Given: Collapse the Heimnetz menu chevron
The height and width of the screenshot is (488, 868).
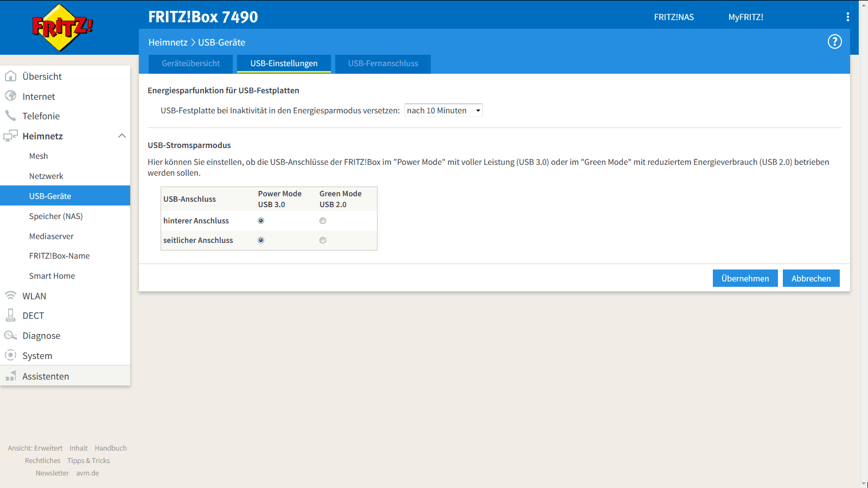Looking at the screenshot, I should [122, 136].
